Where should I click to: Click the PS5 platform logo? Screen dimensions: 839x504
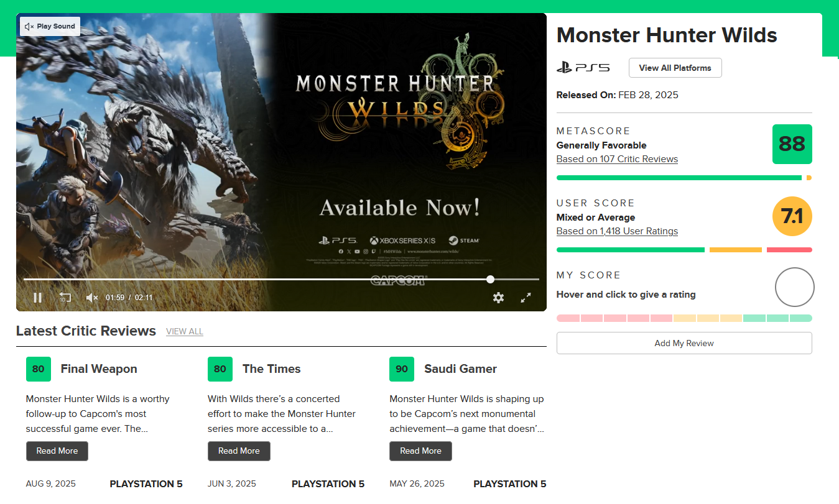pos(583,68)
